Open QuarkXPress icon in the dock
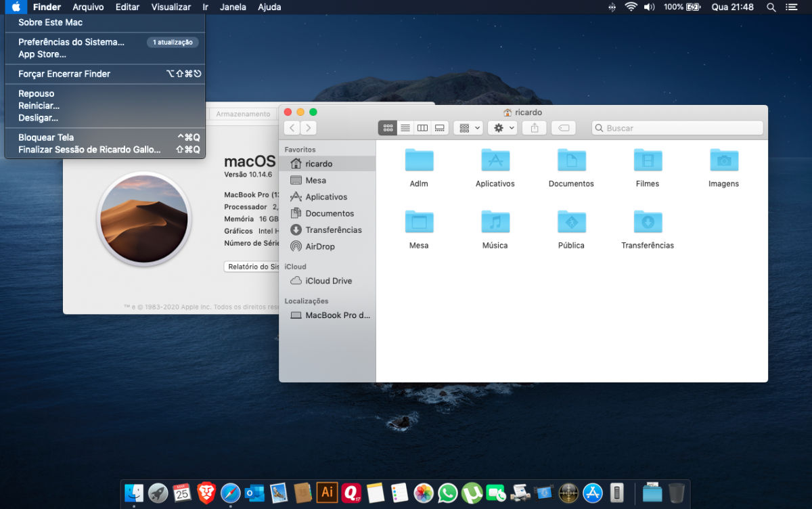 (x=351, y=493)
